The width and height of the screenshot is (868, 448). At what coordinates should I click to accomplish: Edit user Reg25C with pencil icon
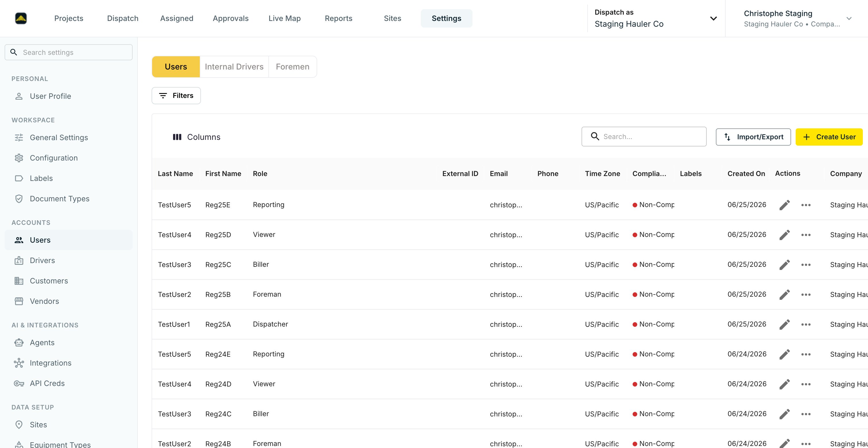coord(784,264)
